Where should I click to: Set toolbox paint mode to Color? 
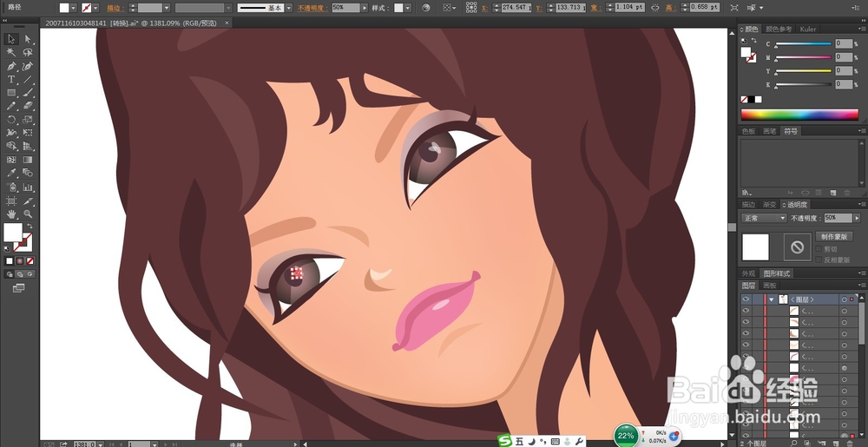click(10, 260)
